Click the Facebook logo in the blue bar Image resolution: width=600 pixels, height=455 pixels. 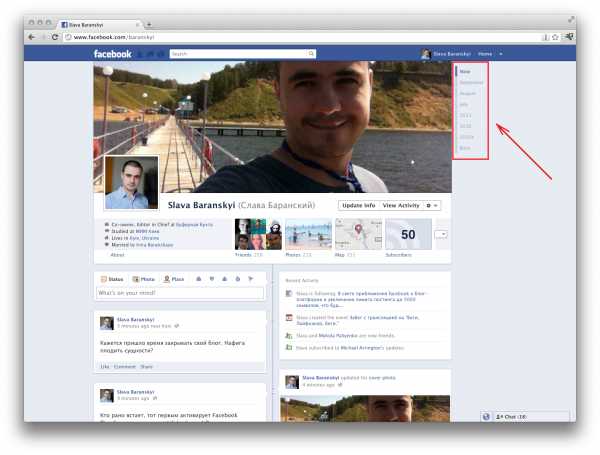(x=112, y=54)
